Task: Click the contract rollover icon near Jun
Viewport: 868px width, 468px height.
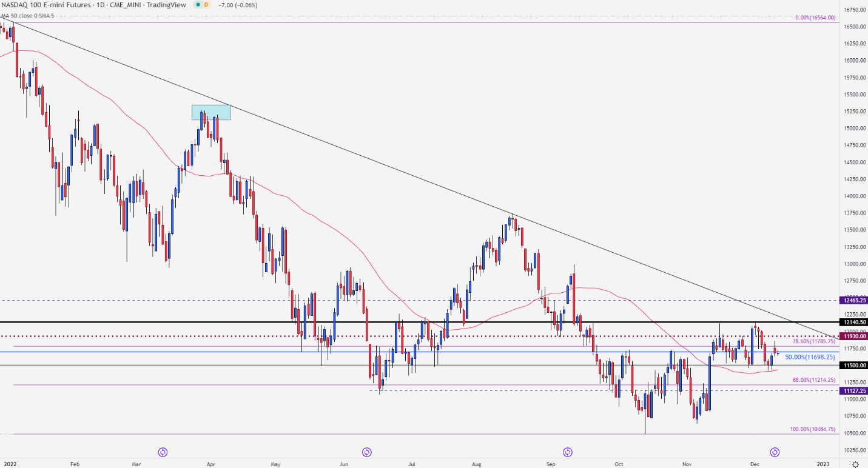Action: point(366,452)
